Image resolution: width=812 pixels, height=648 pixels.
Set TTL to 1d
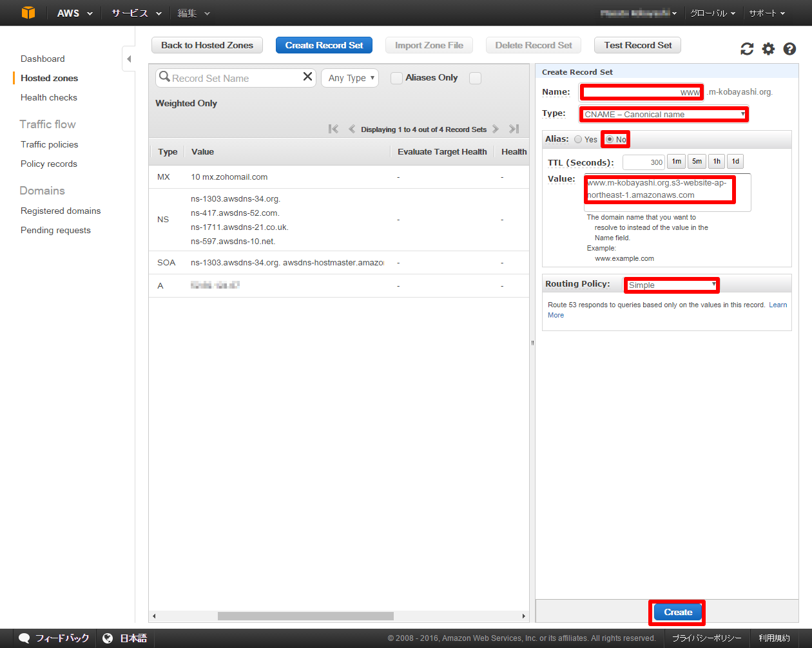click(x=735, y=162)
